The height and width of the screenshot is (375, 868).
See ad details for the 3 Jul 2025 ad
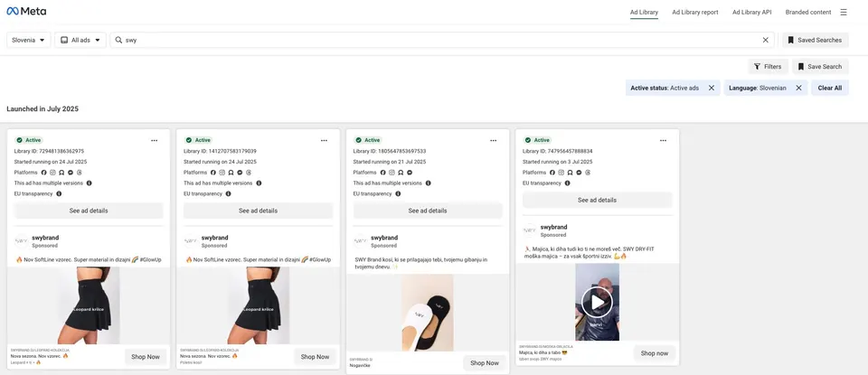point(598,201)
